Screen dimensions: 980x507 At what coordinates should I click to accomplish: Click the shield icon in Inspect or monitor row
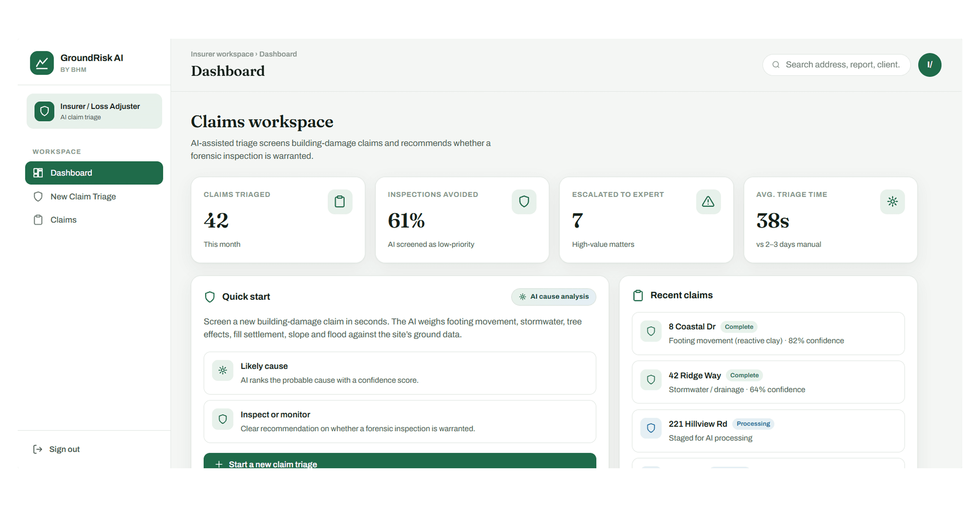(222, 419)
